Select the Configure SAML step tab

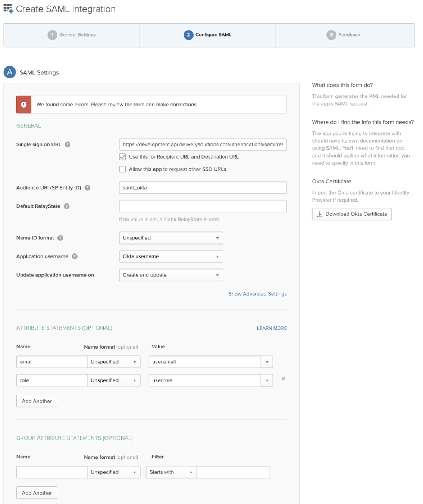pyautogui.click(x=208, y=35)
